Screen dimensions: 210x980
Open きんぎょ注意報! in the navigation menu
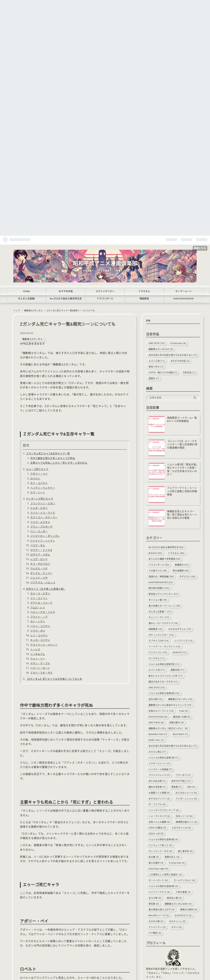coord(26,299)
